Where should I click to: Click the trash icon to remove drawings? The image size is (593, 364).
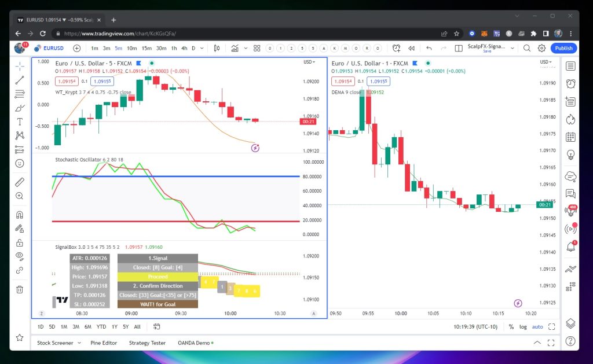pyautogui.click(x=20, y=289)
